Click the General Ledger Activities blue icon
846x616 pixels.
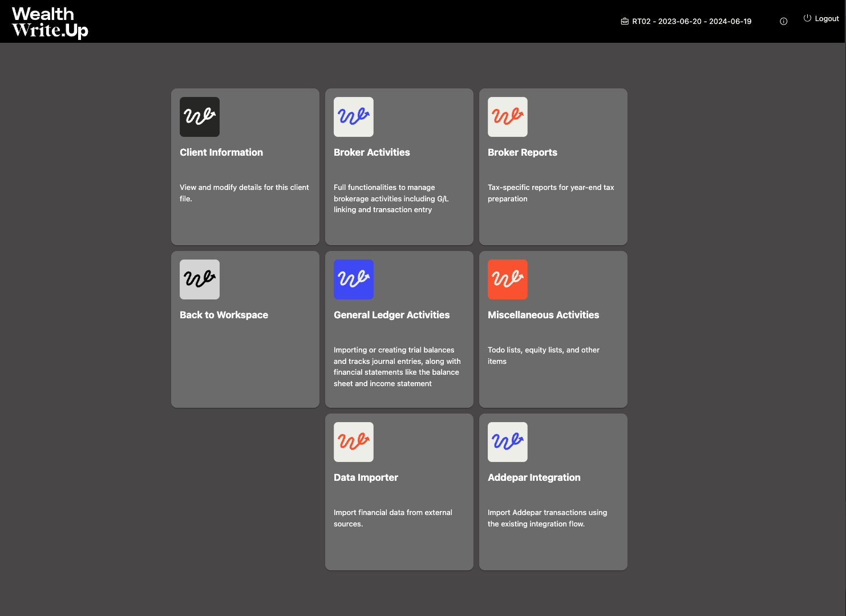354,279
